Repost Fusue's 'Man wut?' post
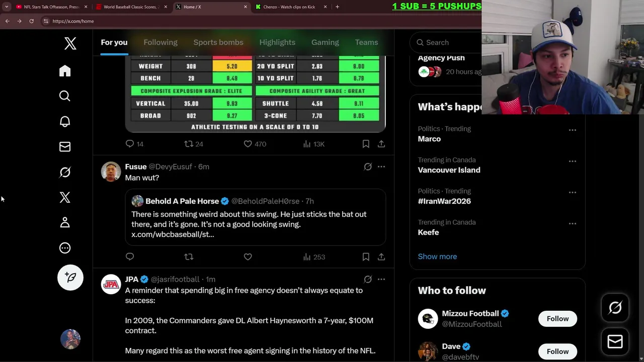The width and height of the screenshot is (644, 362). (189, 257)
